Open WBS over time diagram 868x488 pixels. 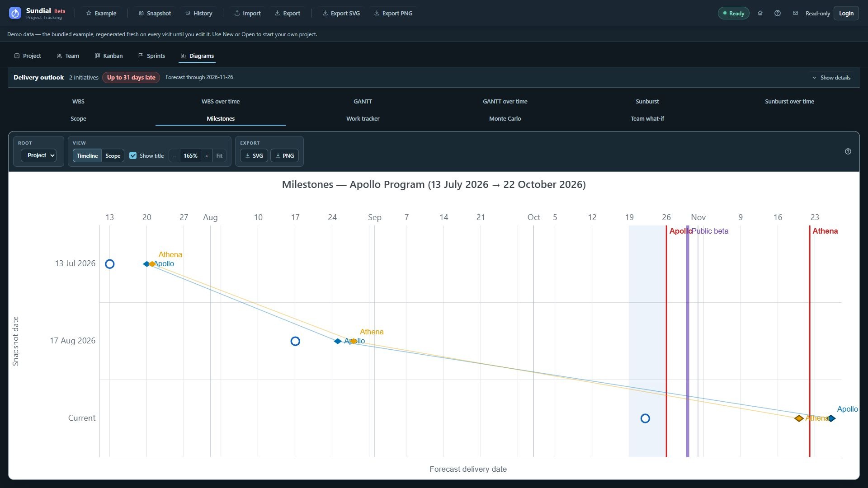click(x=221, y=102)
